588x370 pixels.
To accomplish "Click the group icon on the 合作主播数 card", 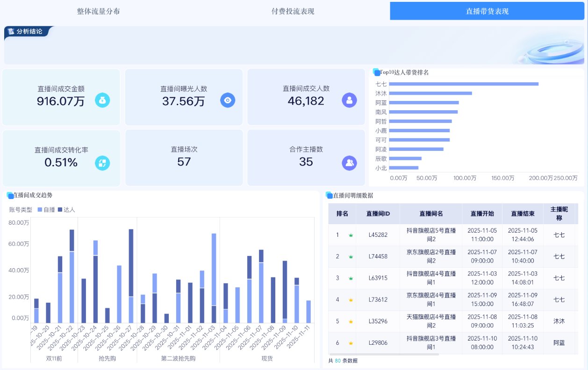I will 349,164.
